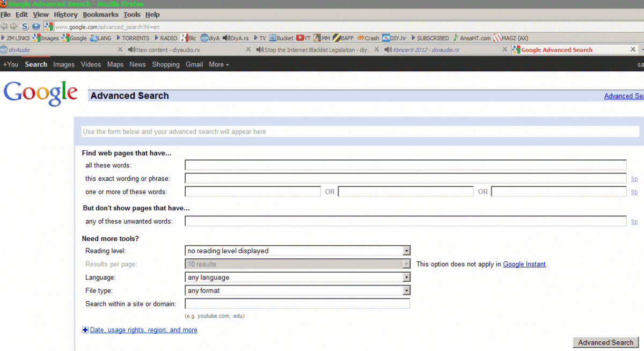Screen dimensions: 644x351
Task: Open the RADIO bookmark folder
Action: [x=166, y=38]
